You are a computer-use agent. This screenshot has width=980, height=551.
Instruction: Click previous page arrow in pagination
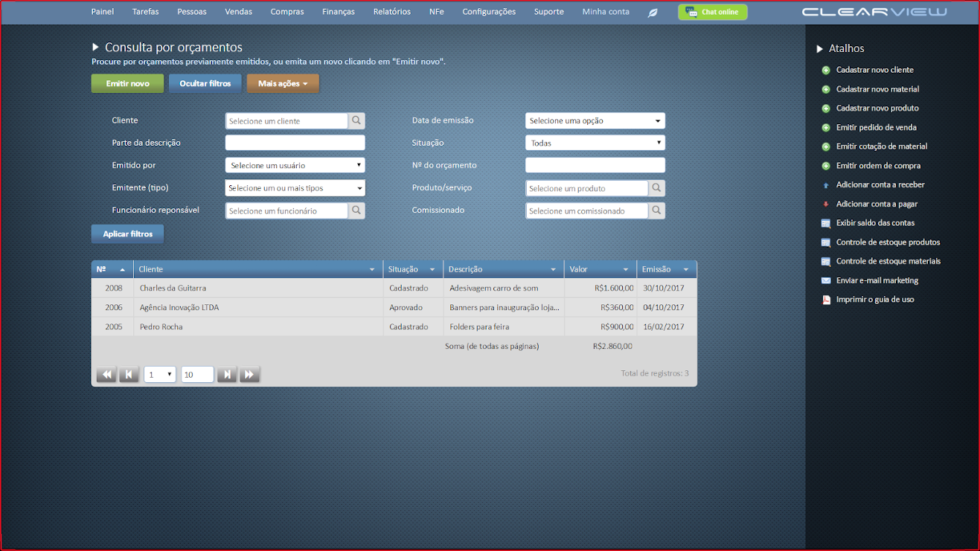click(x=129, y=375)
